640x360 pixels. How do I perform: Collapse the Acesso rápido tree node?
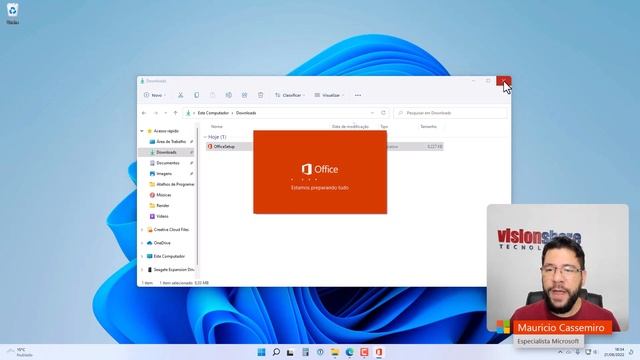pos(142,131)
